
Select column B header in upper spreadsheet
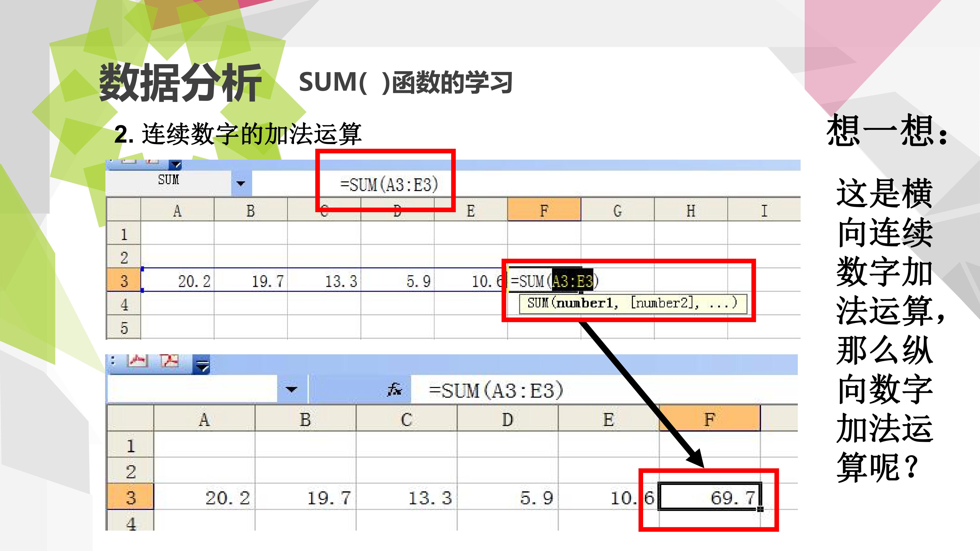coord(251,210)
